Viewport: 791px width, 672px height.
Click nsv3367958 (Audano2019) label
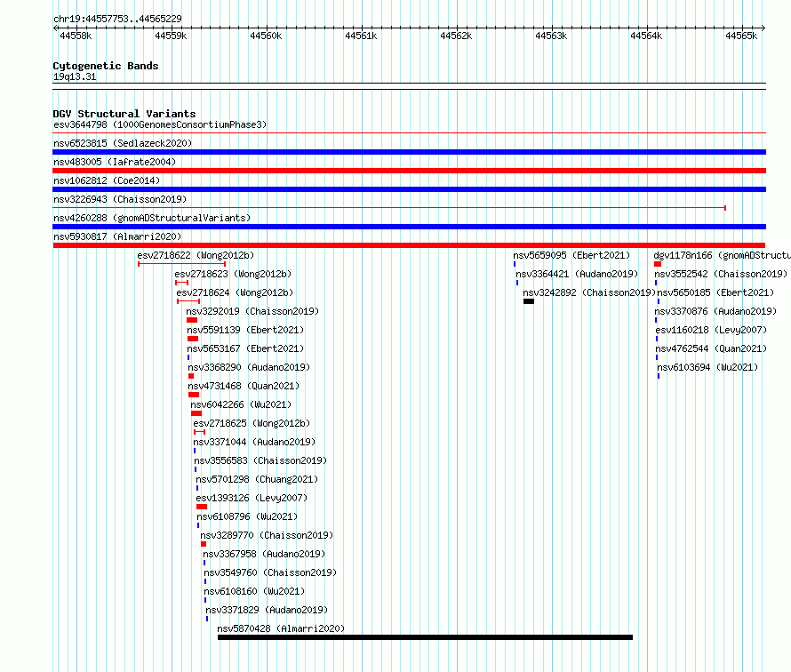[x=264, y=554]
